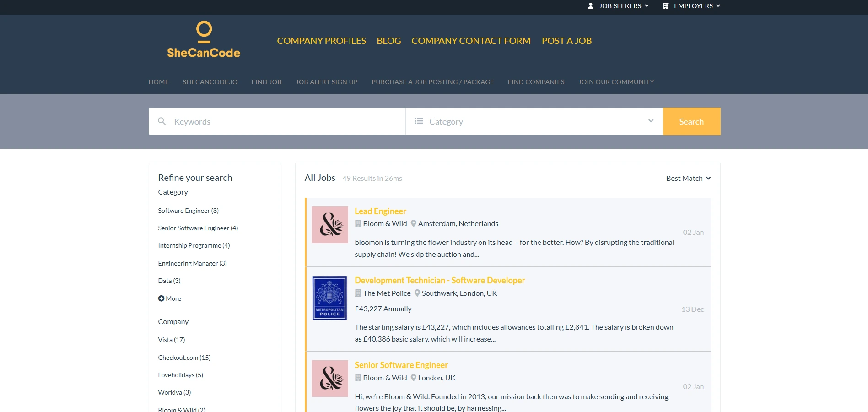Open Company Profiles menu item
Screen dimensions: 868x412
point(322,41)
